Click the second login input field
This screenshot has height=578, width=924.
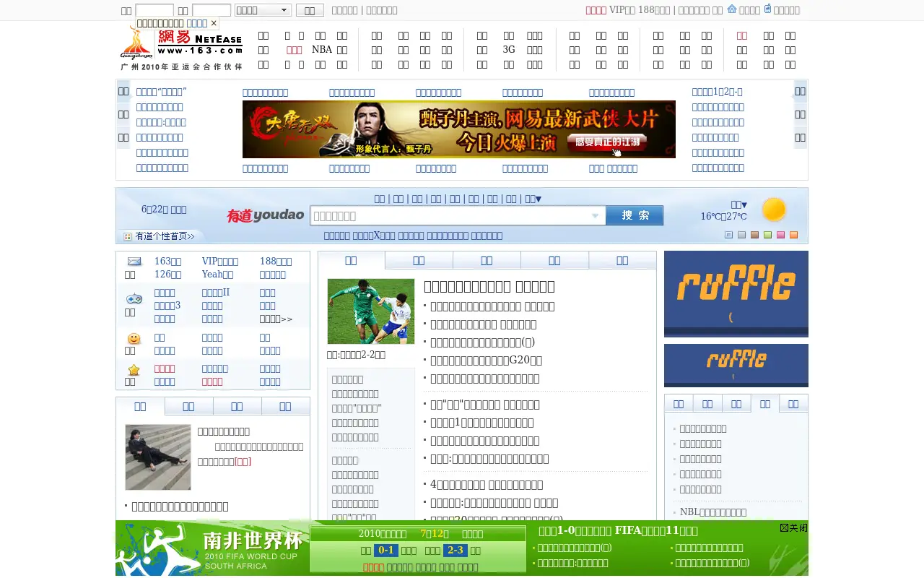tap(212, 10)
